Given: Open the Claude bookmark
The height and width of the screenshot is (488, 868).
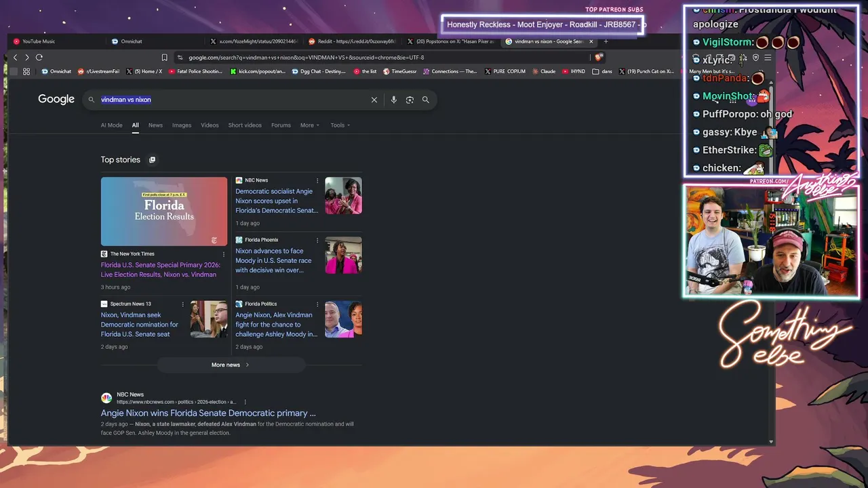Looking at the screenshot, I should point(544,71).
